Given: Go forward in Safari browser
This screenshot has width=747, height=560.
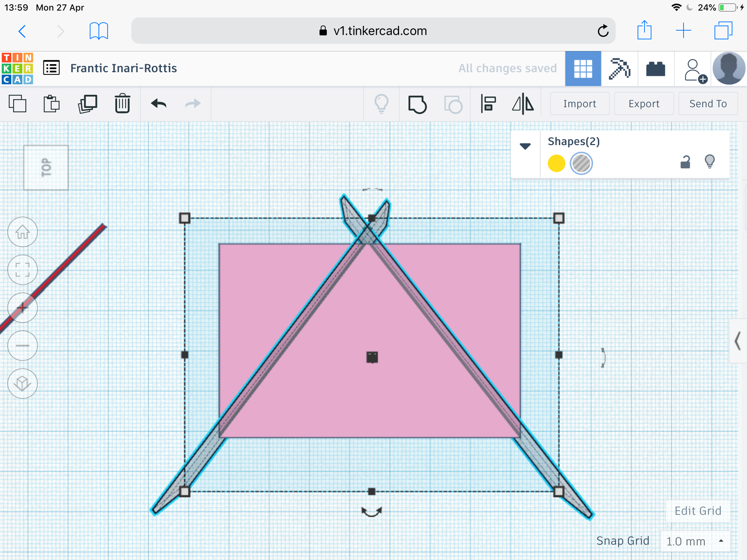Looking at the screenshot, I should pyautogui.click(x=61, y=31).
